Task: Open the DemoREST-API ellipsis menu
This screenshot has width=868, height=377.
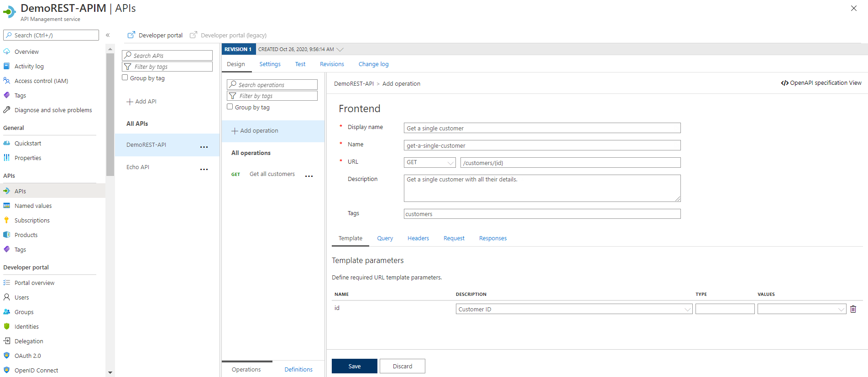Action: point(204,147)
